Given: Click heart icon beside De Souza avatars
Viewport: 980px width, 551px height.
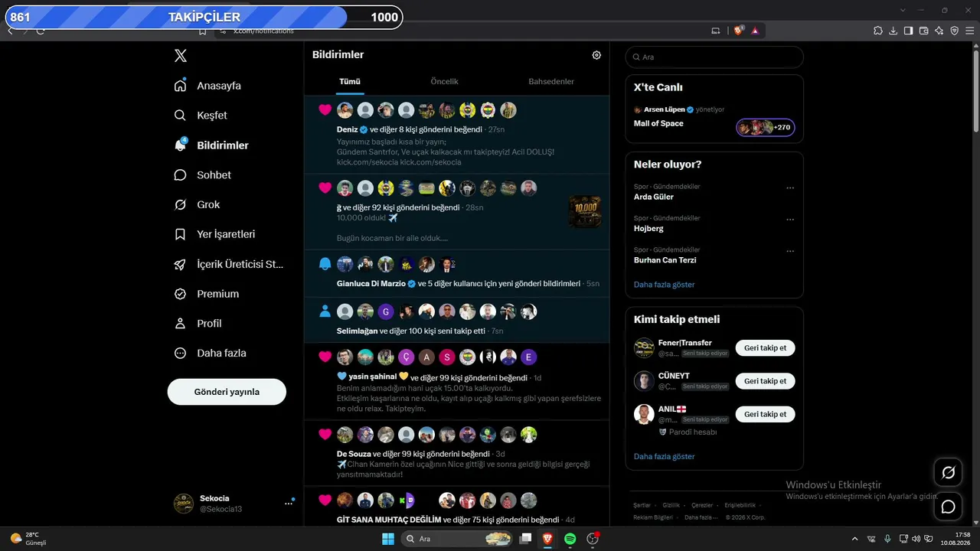Looking at the screenshot, I should [325, 434].
